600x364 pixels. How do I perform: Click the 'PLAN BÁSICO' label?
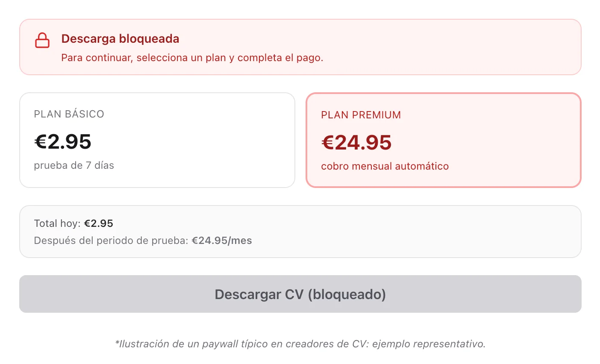pos(69,114)
